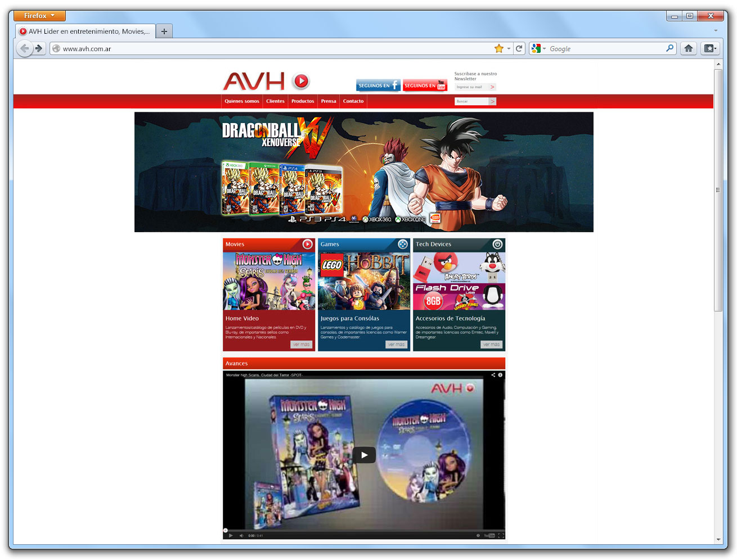
Task: Follow AVH via Seguinos en YouTube button
Action: point(425,85)
